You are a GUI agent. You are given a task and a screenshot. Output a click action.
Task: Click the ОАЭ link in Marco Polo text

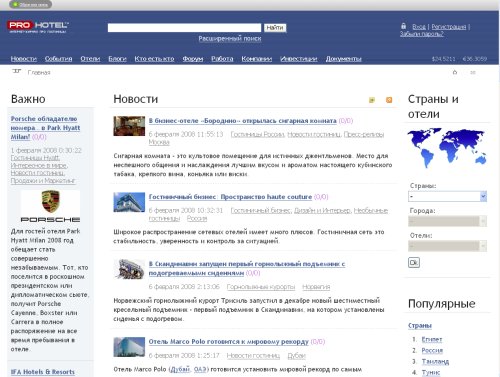click(x=200, y=369)
